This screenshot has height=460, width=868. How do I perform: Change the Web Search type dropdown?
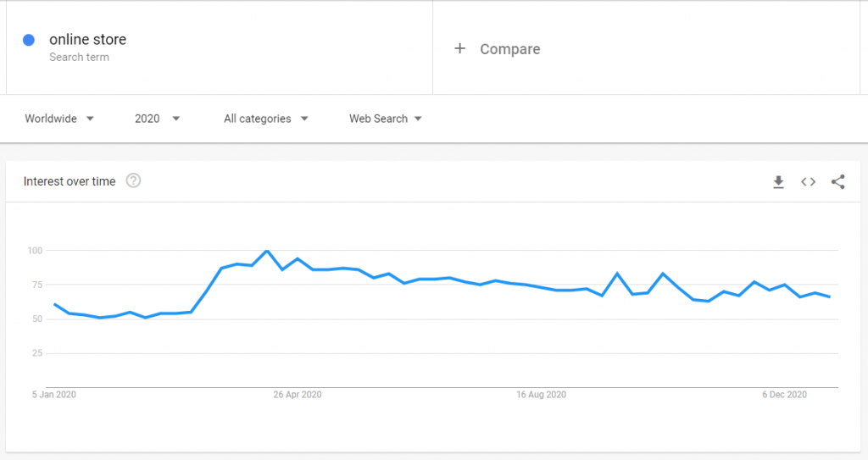coord(386,119)
